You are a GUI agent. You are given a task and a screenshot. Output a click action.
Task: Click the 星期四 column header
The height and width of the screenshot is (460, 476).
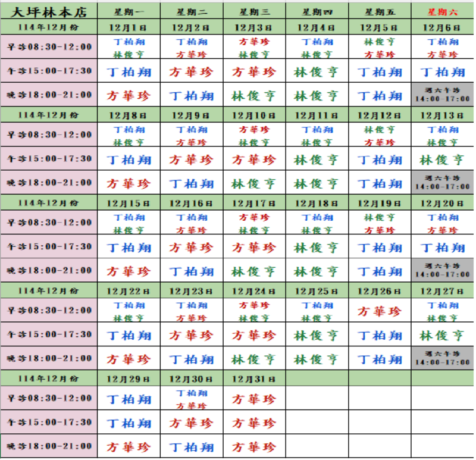[x=317, y=11]
